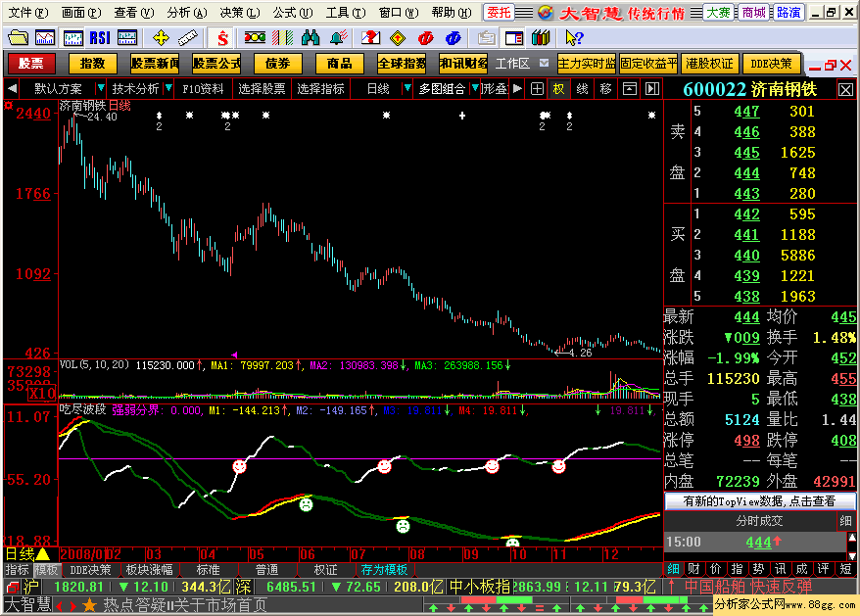Open the 公式 menu
The image size is (860, 616).
(x=292, y=13)
